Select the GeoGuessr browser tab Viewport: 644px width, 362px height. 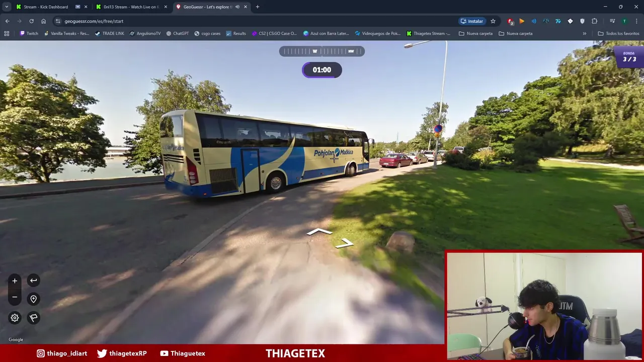[207, 7]
